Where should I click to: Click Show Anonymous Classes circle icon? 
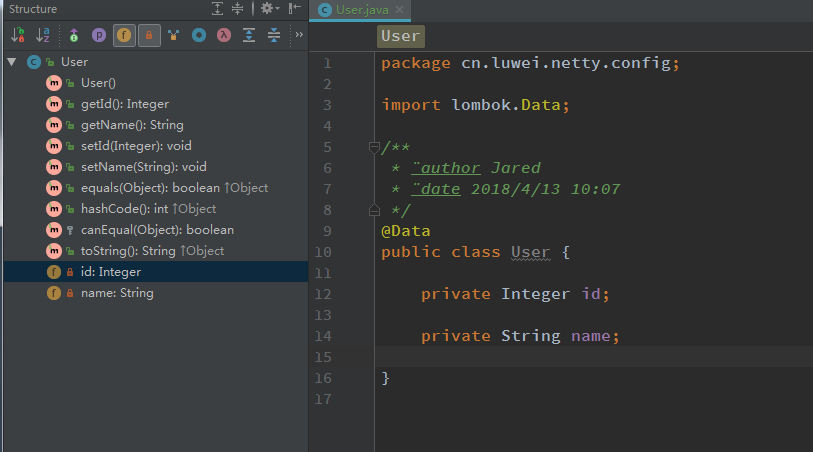tap(199, 35)
